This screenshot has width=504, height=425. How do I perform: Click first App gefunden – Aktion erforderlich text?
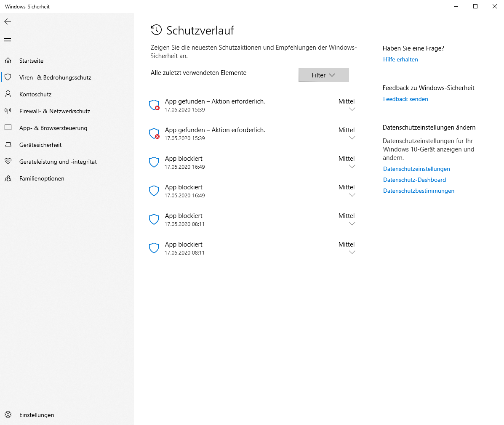215,101
